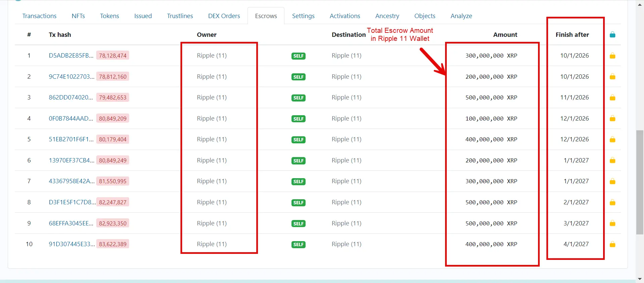Switch to the Activations tab

pyautogui.click(x=345, y=16)
